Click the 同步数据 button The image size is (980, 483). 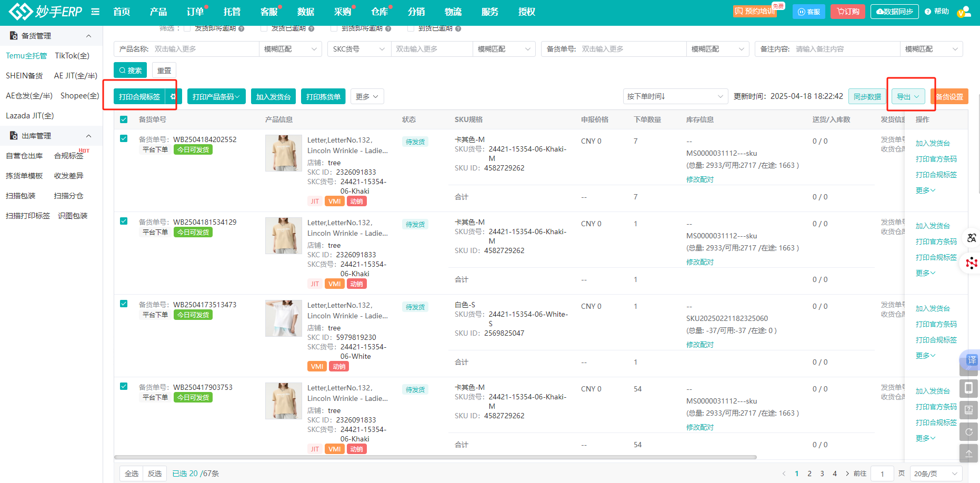pos(867,97)
